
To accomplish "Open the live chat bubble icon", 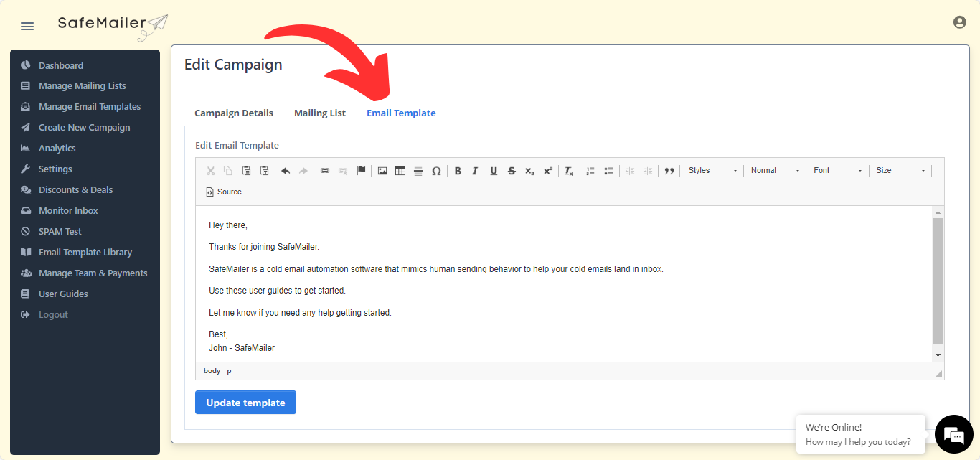I will click(953, 434).
